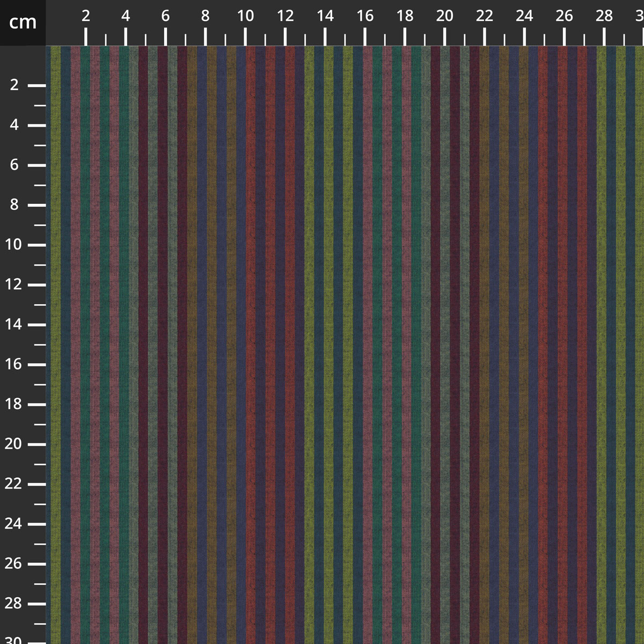Screen dimensions: 644x644
Task: Select the 6 mark on the horizontal ruler
Action: click(x=165, y=17)
